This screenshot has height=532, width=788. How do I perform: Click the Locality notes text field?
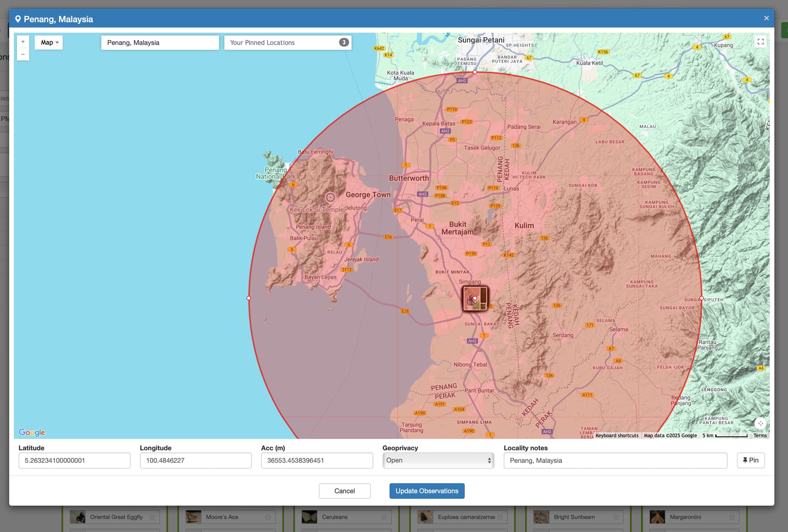[615, 461]
